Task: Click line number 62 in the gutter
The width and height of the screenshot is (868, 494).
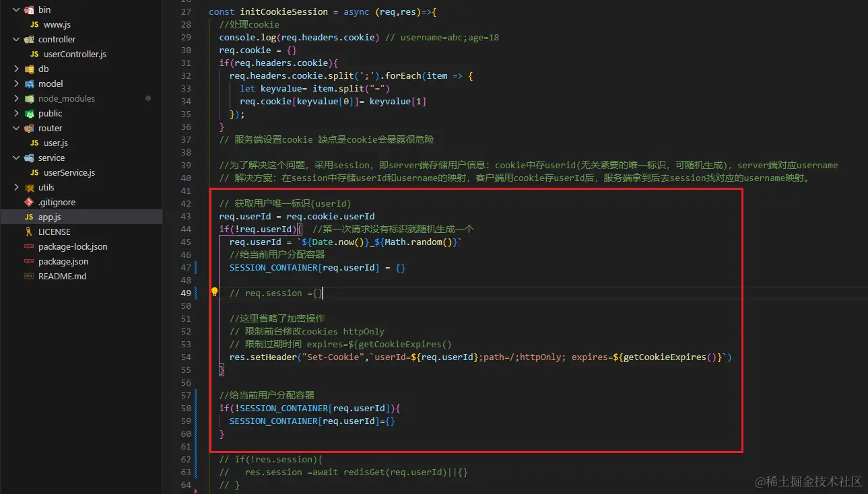Action: coord(187,459)
